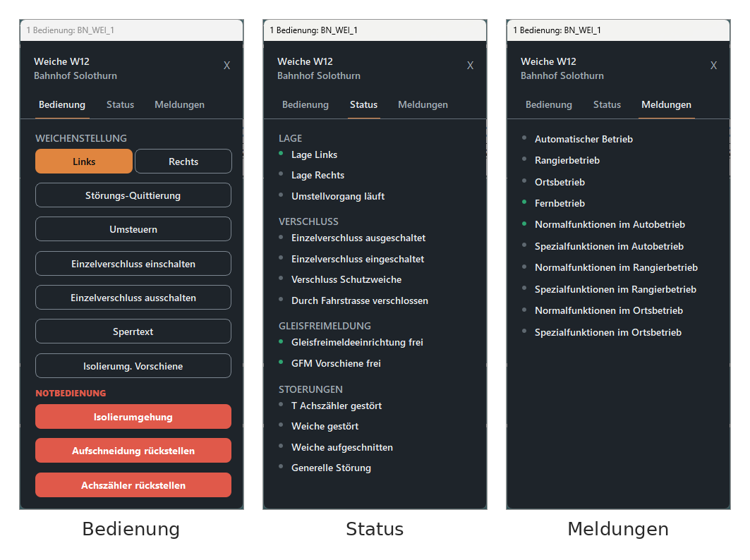This screenshot has height=560, width=750.
Task: Click the Umstellvorgang läuft entry
Action: [332, 196]
